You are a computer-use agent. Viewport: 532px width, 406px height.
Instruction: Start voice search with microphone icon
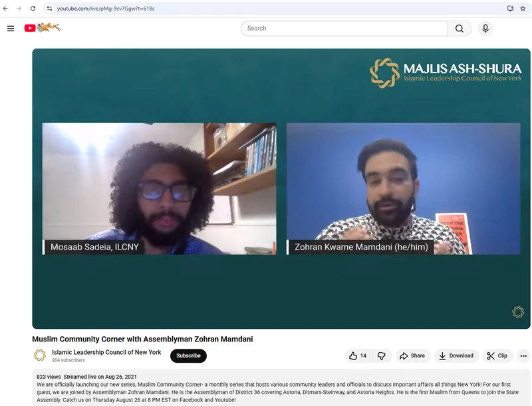click(485, 29)
